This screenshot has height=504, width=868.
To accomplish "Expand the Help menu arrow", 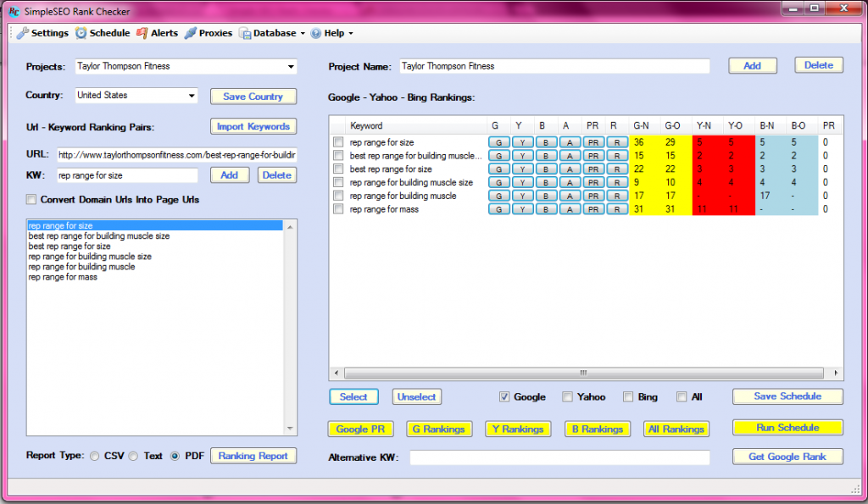I will coord(350,34).
